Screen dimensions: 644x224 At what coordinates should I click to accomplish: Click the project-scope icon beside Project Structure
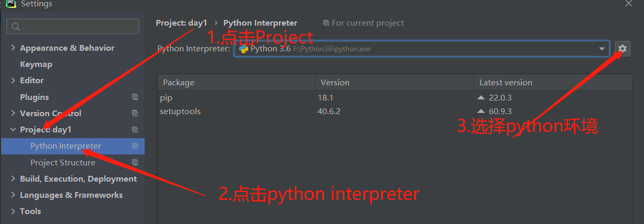point(135,162)
